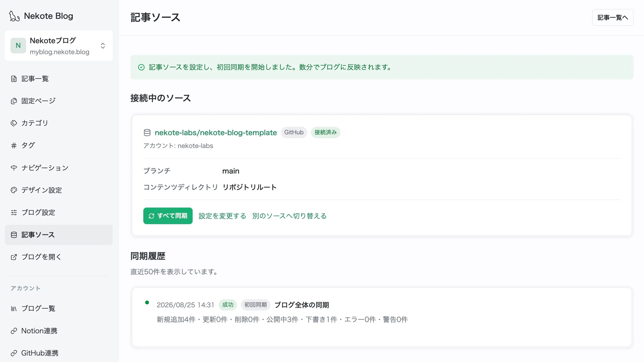Screen dimensions: 644x362
Task: Click the GitHub連携 link icon
Action: [14, 353]
